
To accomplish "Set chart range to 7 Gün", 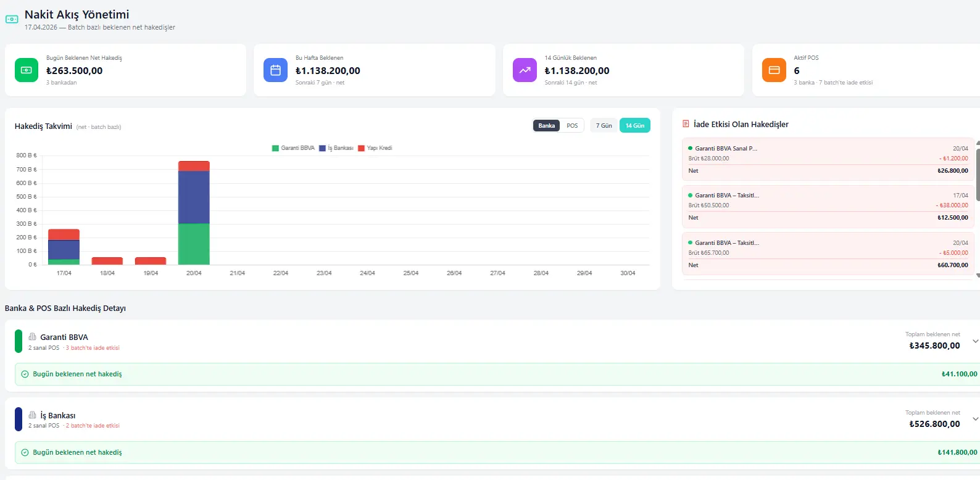I will point(604,126).
